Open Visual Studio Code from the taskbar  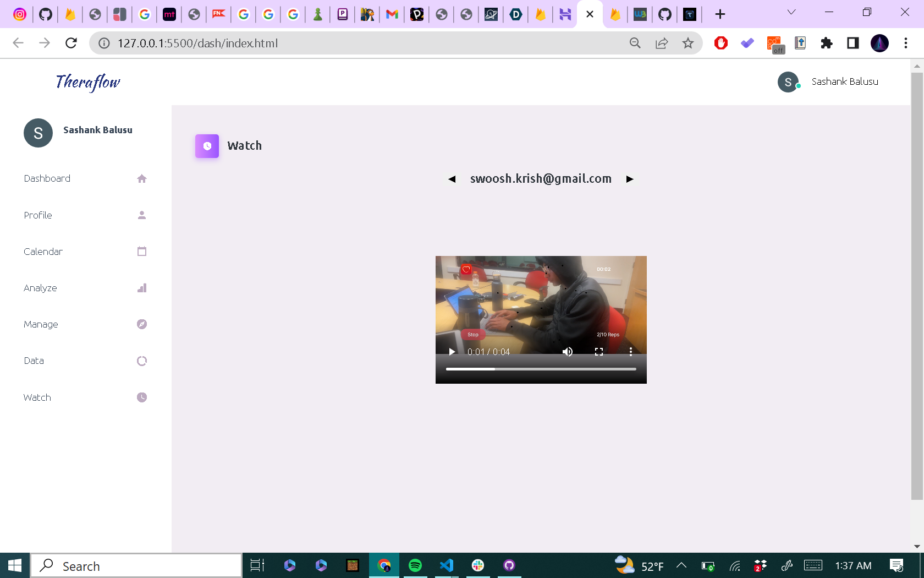tap(447, 565)
